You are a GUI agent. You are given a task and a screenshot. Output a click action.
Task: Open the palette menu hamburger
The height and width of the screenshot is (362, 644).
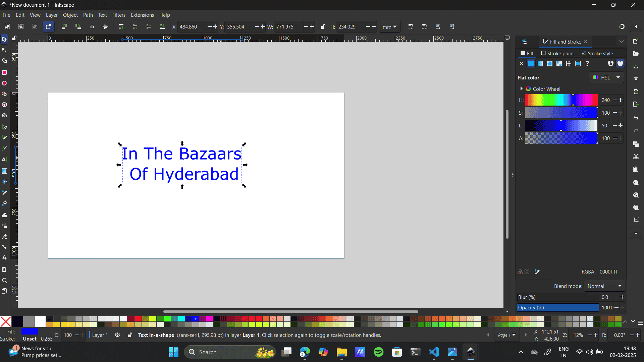tap(640, 322)
